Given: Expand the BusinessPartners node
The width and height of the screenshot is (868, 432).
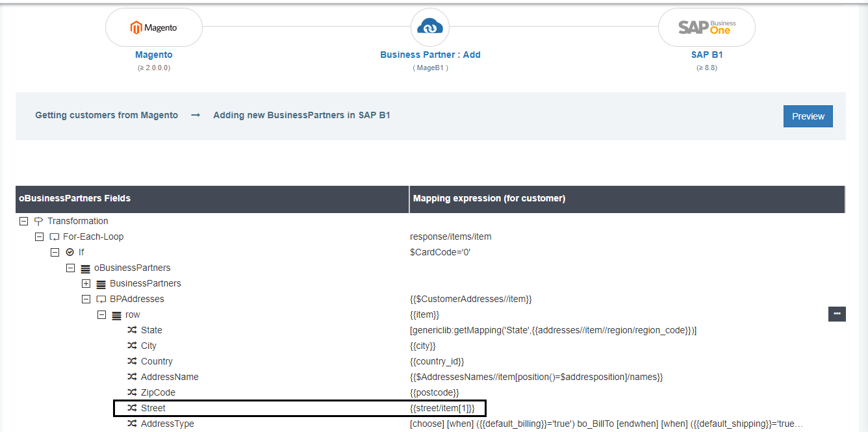Looking at the screenshot, I should 86,283.
